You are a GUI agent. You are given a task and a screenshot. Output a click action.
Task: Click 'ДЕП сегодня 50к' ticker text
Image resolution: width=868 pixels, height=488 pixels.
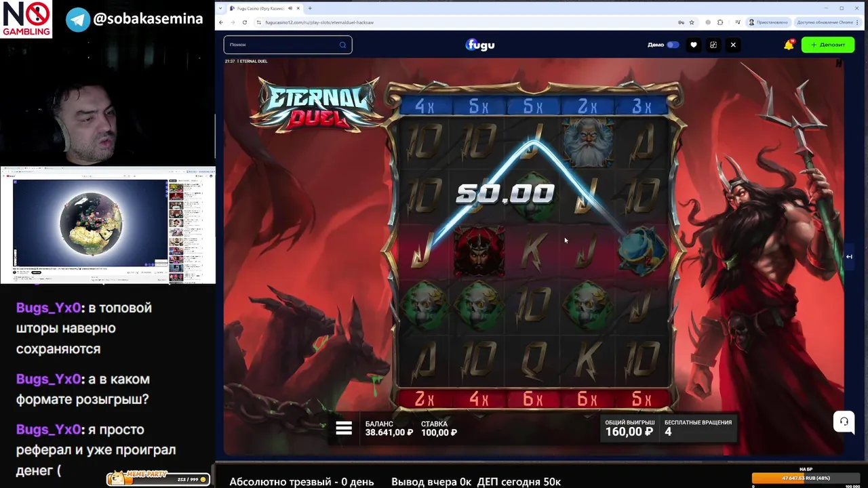click(519, 482)
